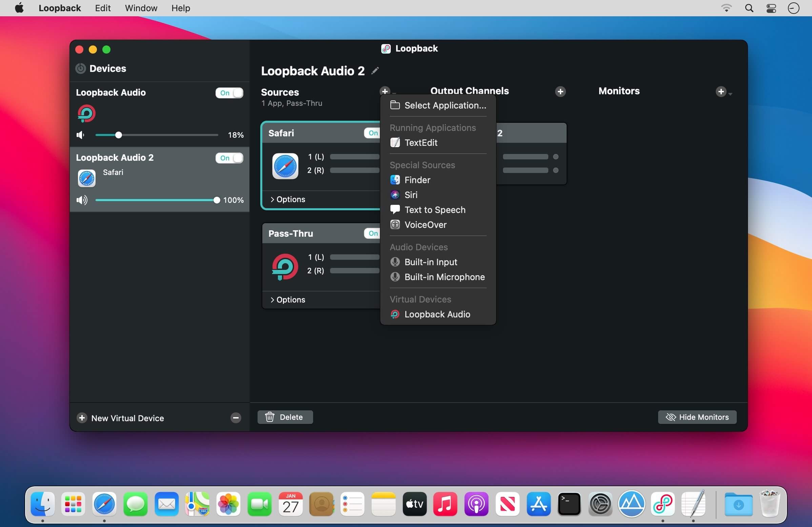Screen dimensions: 812x527
Task: Turn off the Loopback Audio device
Action: pyautogui.click(x=229, y=93)
